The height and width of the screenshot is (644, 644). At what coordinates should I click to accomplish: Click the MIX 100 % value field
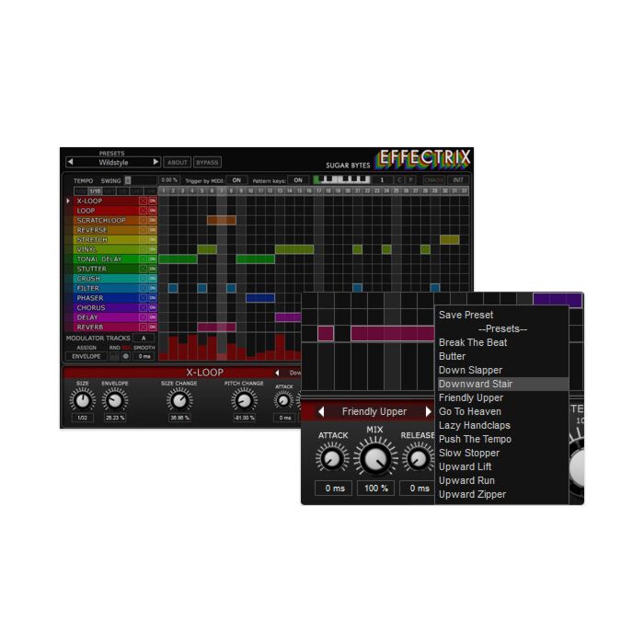[x=375, y=489]
